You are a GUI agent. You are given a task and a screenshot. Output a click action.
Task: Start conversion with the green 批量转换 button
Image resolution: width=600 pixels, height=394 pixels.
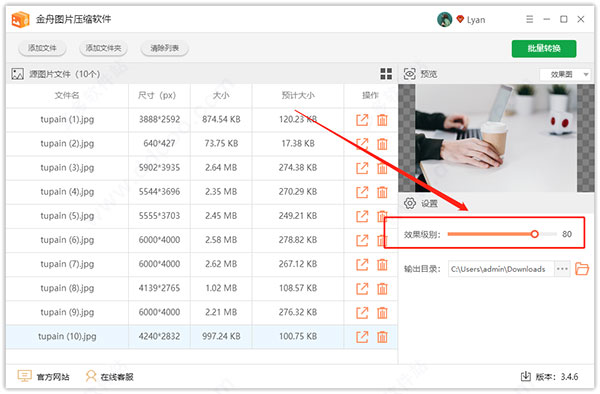[544, 49]
